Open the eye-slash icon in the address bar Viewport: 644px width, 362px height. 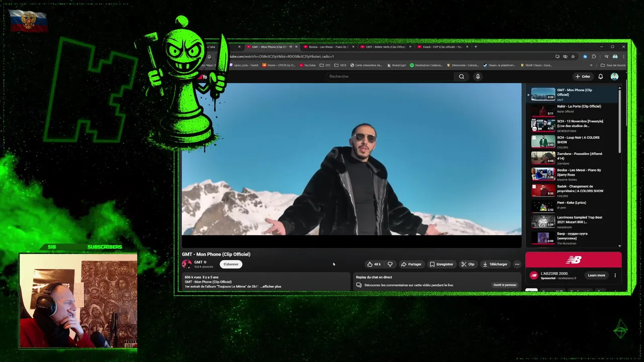click(565, 56)
